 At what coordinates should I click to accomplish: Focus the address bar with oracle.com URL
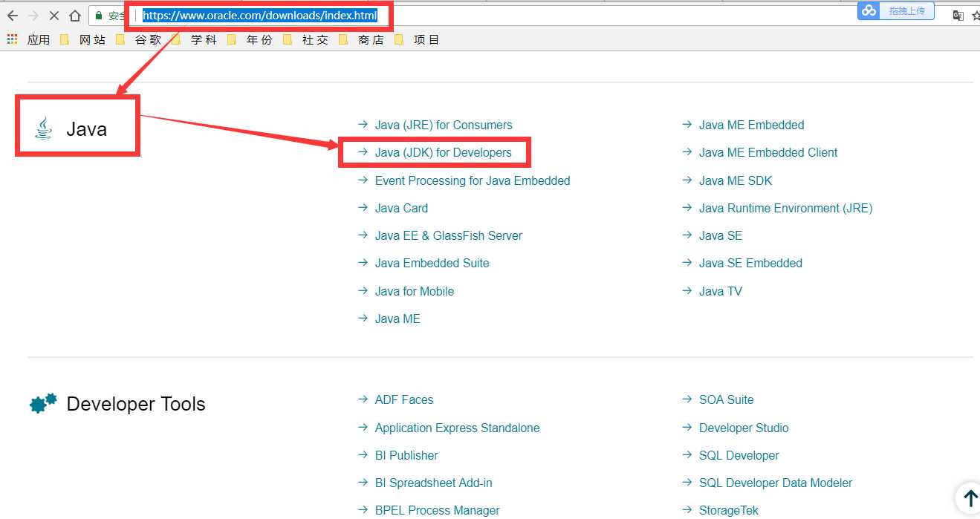coord(260,15)
